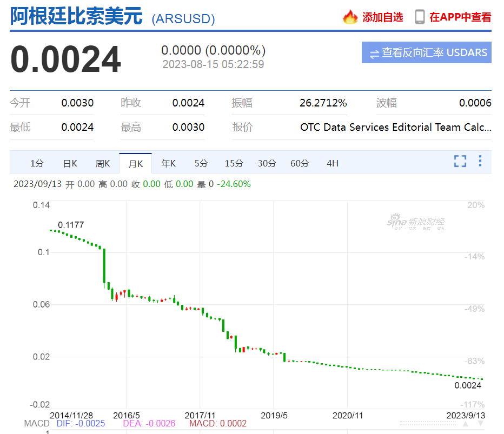The width and height of the screenshot is (504, 434).
Task: Switch chart to 60分 tab
Action: click(300, 163)
